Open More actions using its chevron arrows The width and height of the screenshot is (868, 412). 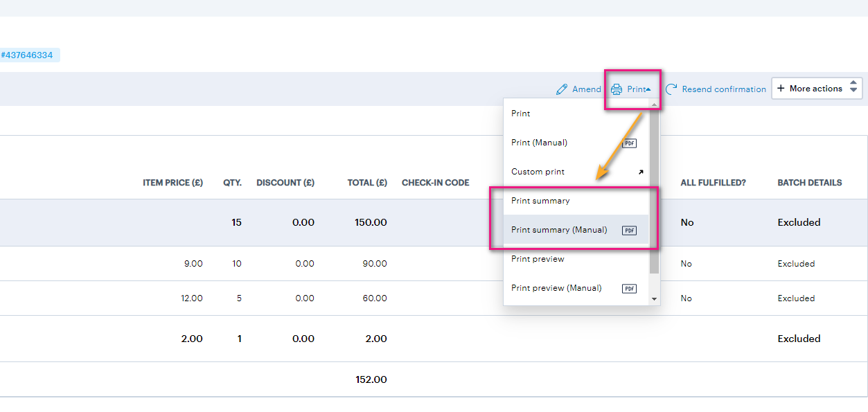854,88
